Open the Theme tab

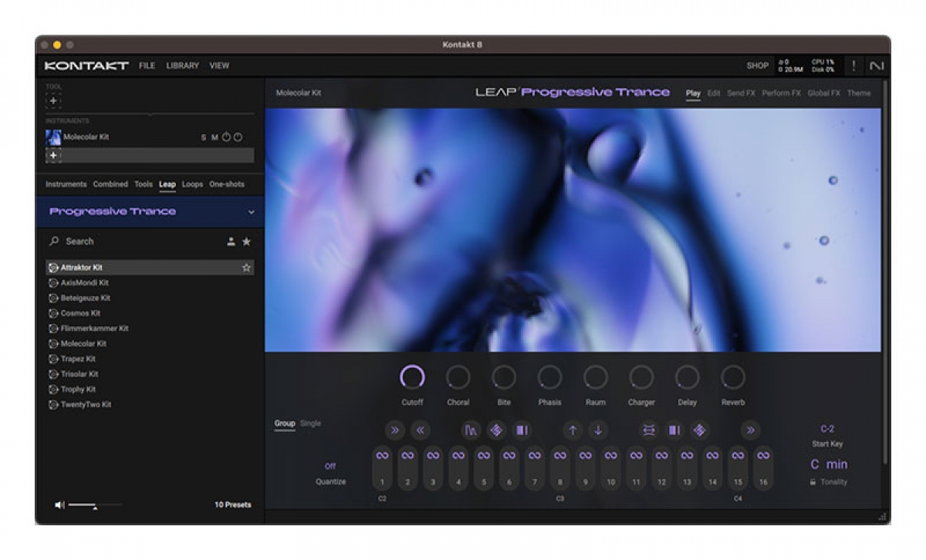(x=859, y=93)
